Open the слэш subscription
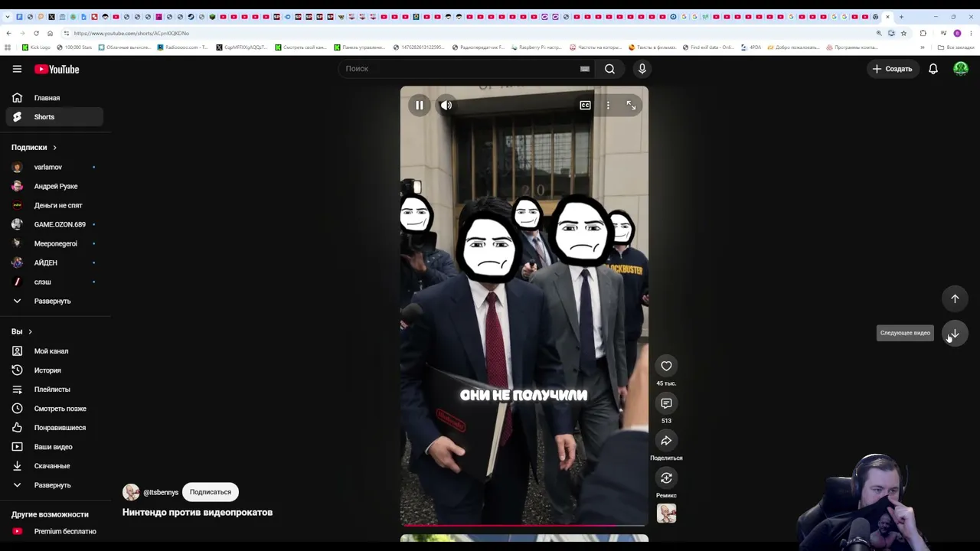Screen dimensions: 980x551 (x=54, y=282)
